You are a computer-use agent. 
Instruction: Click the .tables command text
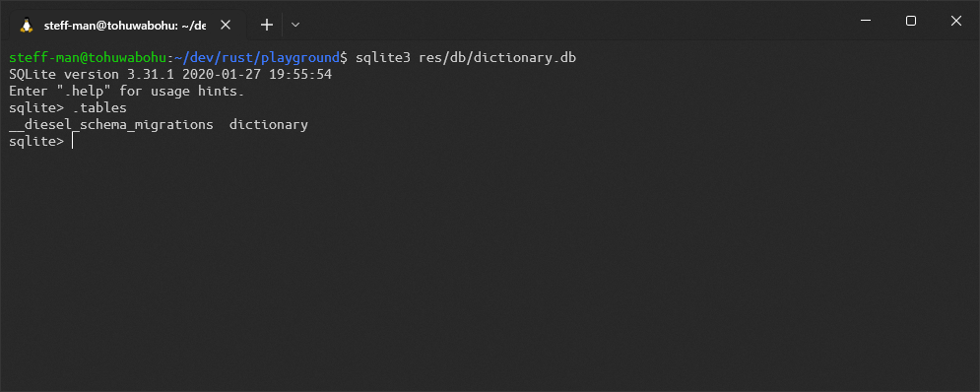99,108
